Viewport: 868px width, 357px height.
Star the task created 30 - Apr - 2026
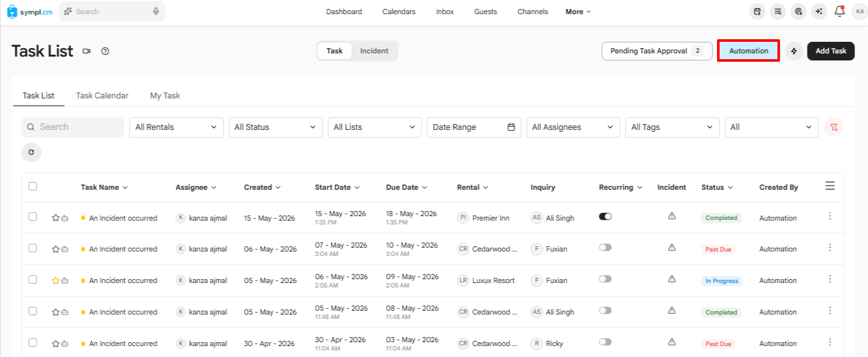(x=55, y=343)
